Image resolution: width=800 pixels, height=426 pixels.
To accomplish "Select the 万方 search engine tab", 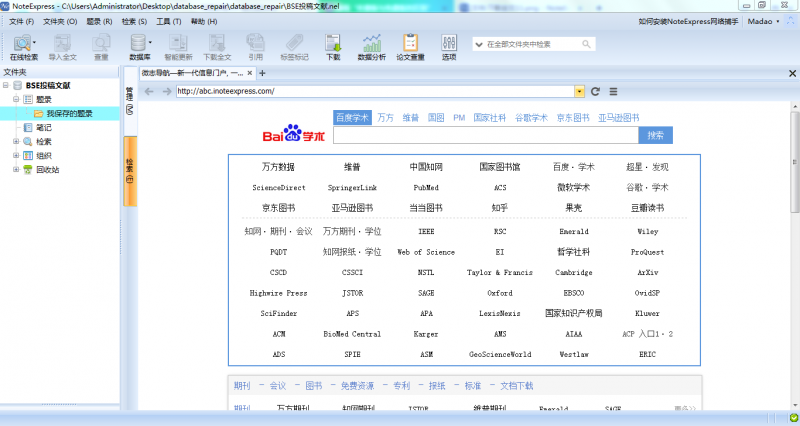I will click(x=385, y=118).
